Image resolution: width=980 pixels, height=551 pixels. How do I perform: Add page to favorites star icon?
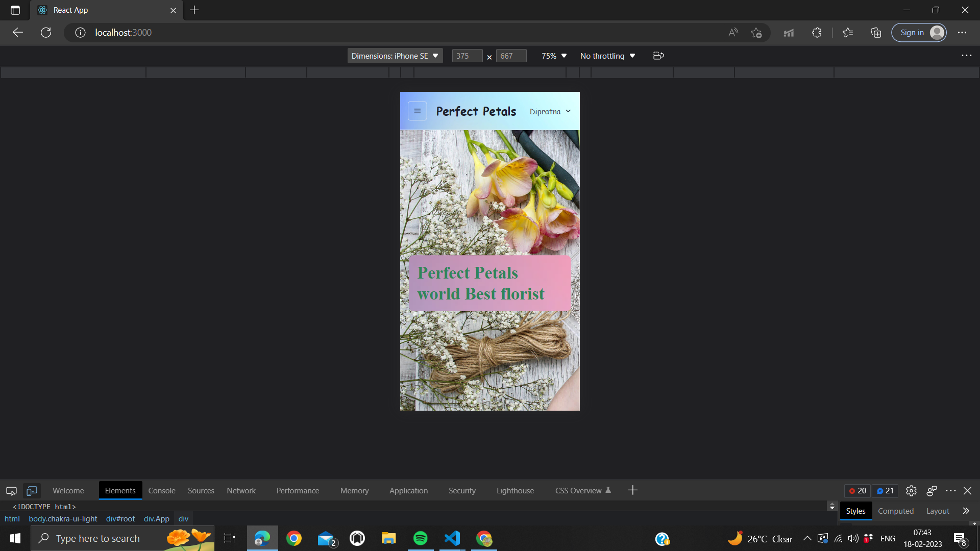(756, 33)
